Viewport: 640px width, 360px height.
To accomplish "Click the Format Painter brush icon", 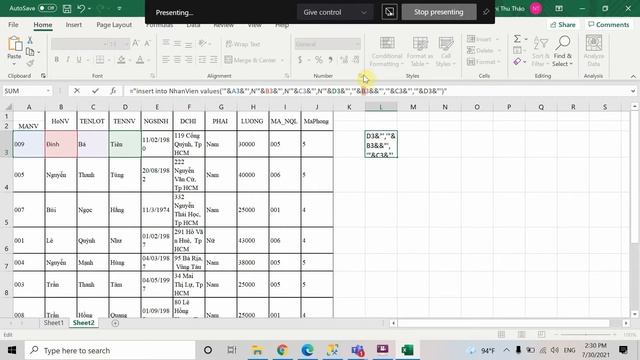I will click(x=30, y=63).
